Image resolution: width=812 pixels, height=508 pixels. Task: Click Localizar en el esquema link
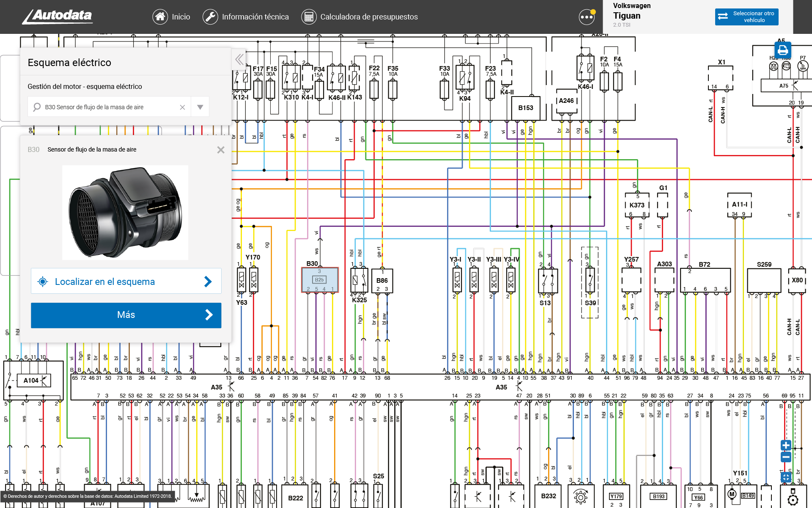[126, 282]
